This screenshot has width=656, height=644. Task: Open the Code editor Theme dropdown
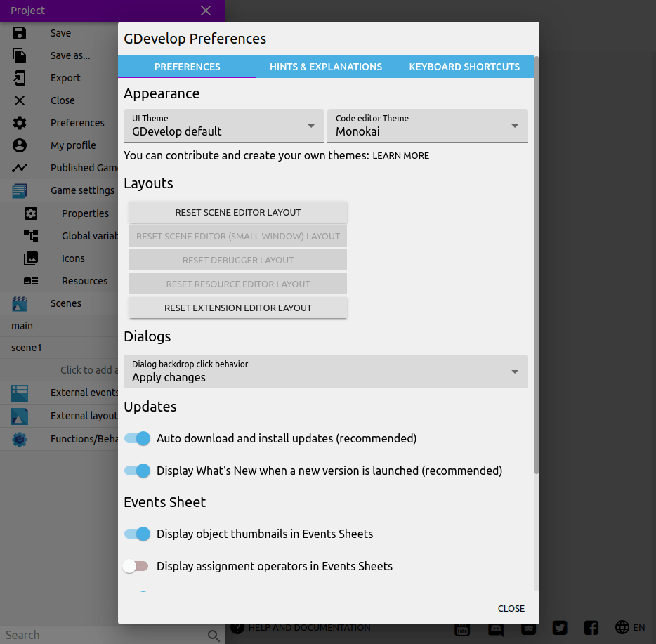point(427,126)
